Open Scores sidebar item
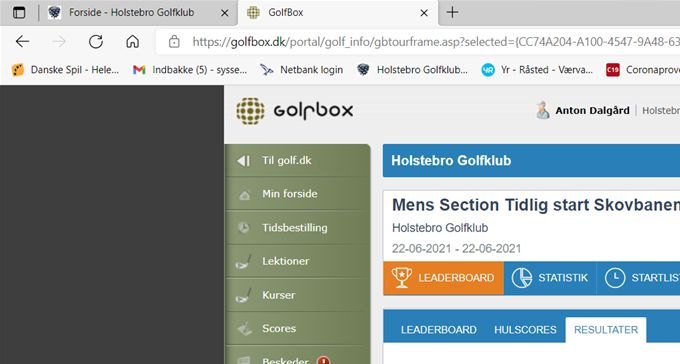 [298, 328]
